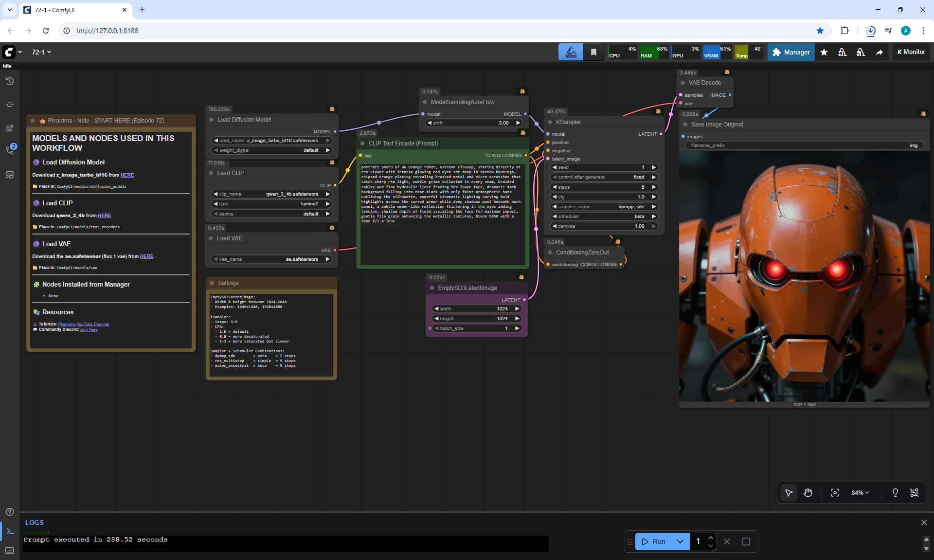The height and width of the screenshot is (560, 934).
Task: Click the Pixaroma YouTube Channel link
Action: pos(84,324)
